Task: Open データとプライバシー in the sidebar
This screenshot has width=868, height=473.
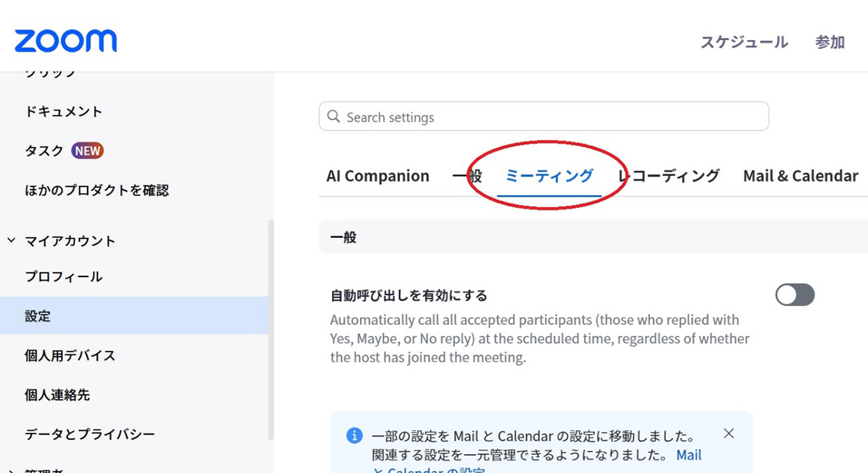Action: (90, 434)
